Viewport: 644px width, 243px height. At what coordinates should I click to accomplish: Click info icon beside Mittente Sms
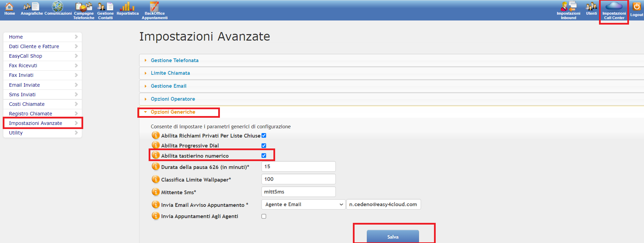tap(156, 192)
